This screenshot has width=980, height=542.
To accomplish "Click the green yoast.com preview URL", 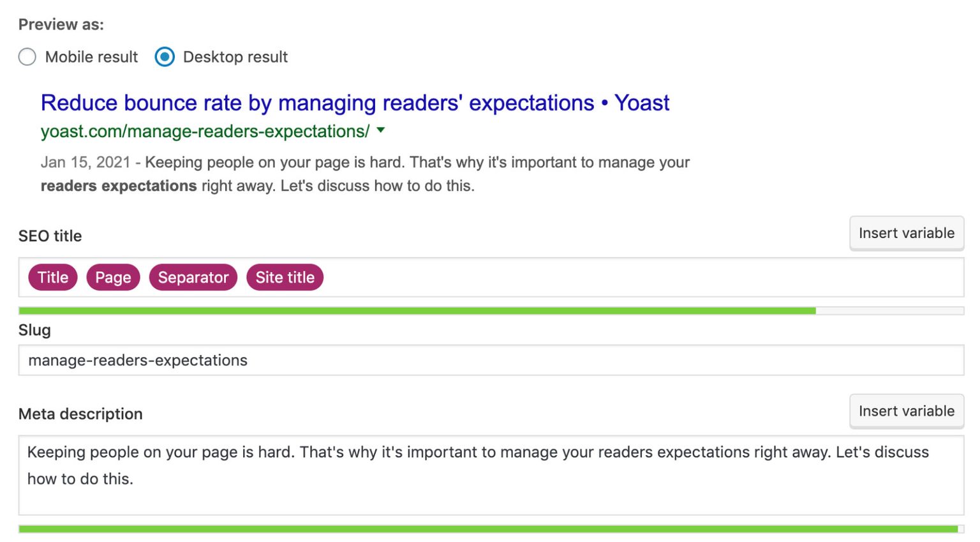I will point(205,132).
